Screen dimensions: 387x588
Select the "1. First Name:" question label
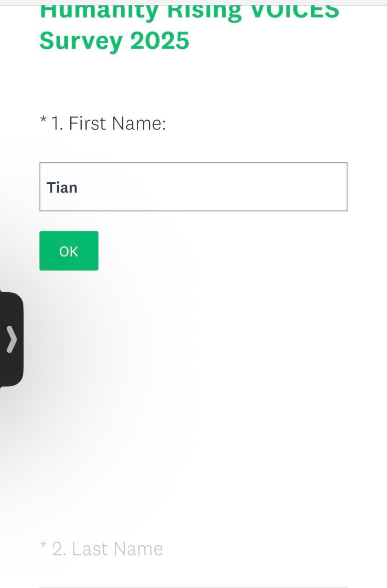point(108,123)
